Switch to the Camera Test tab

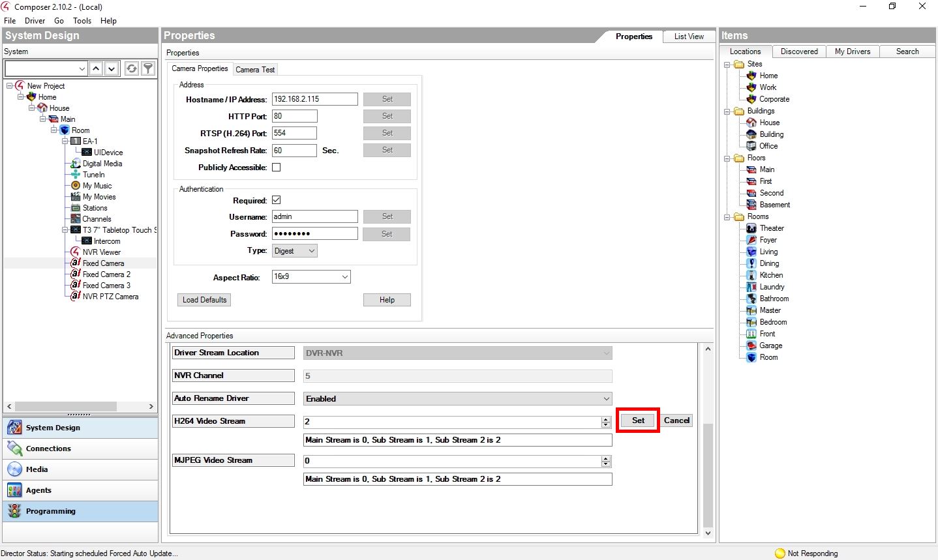tap(255, 70)
